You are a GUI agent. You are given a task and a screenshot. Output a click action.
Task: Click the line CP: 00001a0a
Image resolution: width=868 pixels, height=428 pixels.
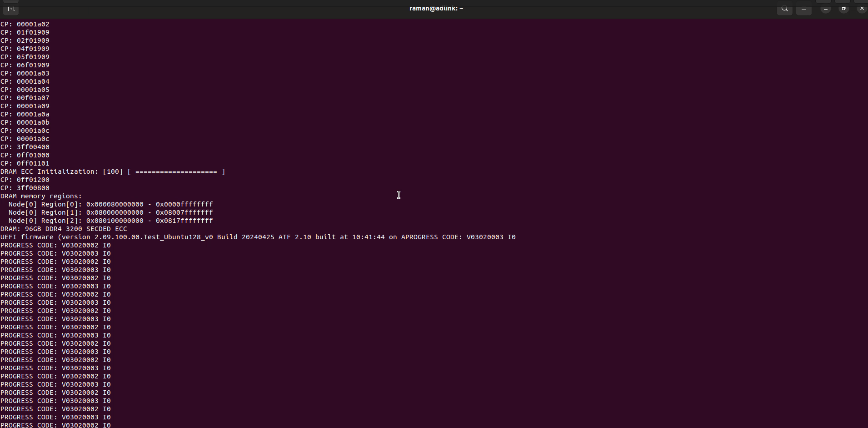25,114
